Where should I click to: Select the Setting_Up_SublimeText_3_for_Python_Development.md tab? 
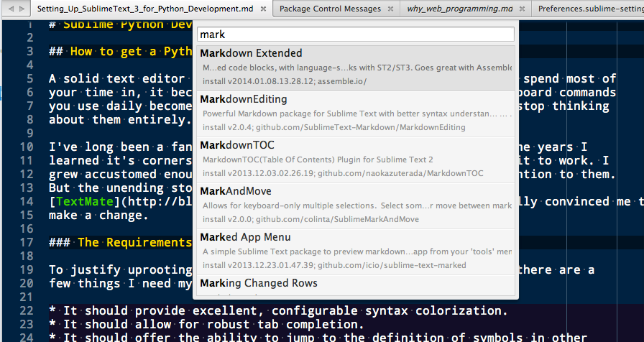[x=144, y=9]
